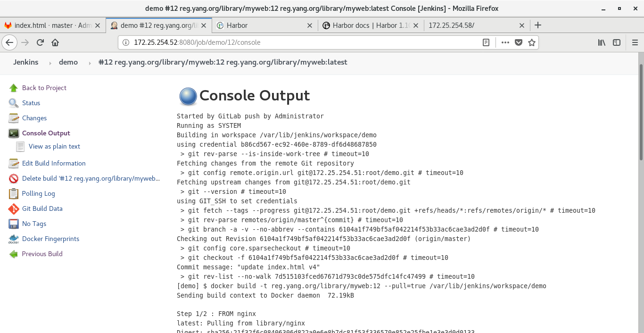The height and width of the screenshot is (333, 644).
Task: Select the demo #12 Jenkins tab
Action: click(159, 25)
